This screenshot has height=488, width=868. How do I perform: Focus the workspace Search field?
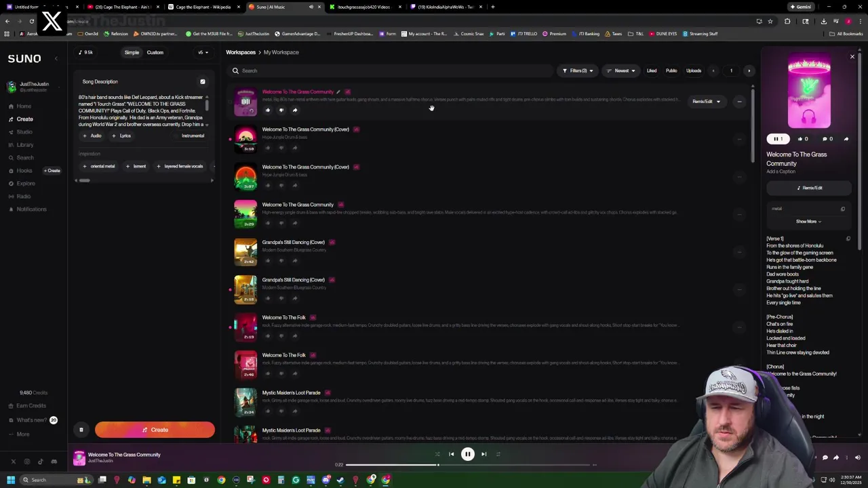390,70
